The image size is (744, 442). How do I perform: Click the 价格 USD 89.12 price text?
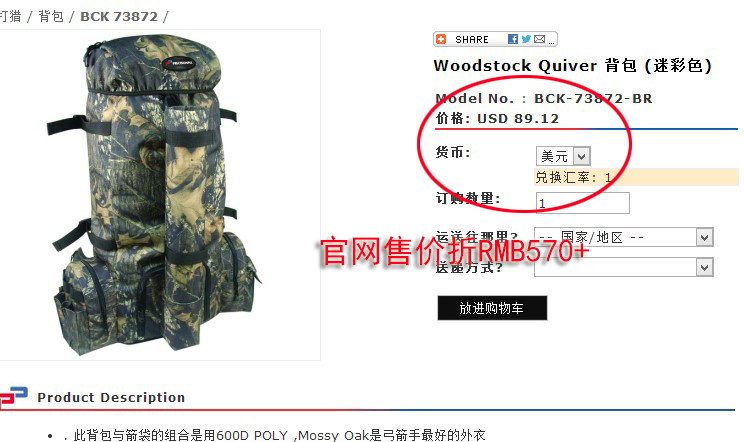[497, 118]
